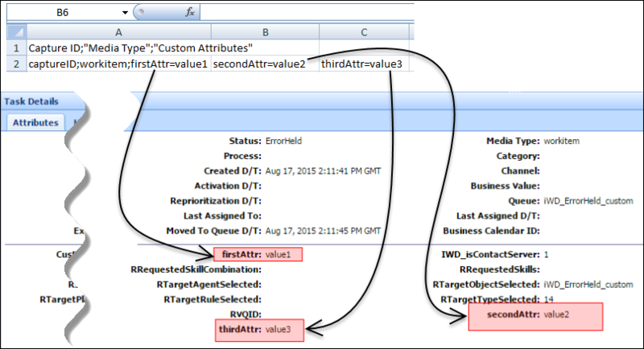This screenshot has height=349, width=644.
Task: Click cell with thirdAttr=value3
Action: [364, 64]
